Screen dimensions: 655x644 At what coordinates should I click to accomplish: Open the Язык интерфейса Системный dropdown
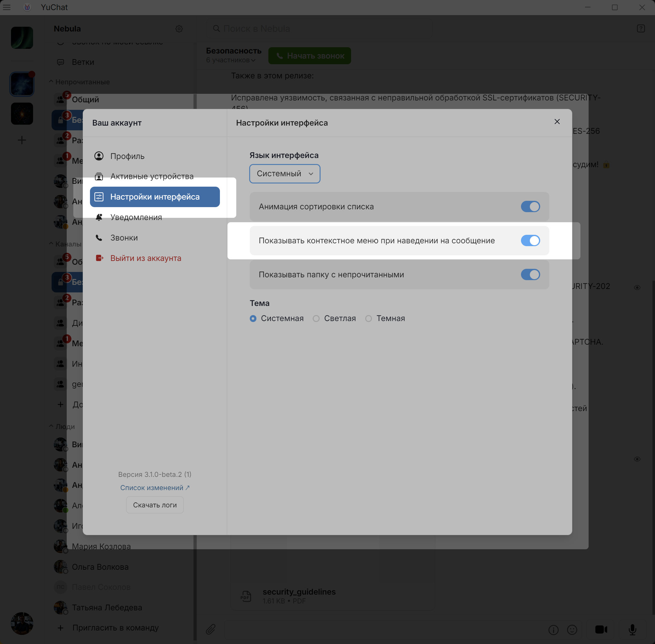click(x=285, y=173)
